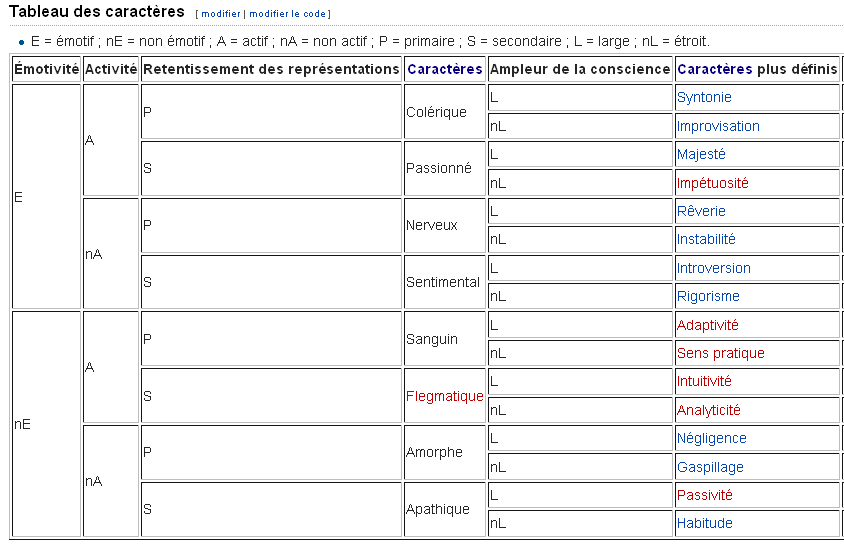Click the abbreviation legend line
This screenshot has height=548, width=844.
click(x=370, y=41)
